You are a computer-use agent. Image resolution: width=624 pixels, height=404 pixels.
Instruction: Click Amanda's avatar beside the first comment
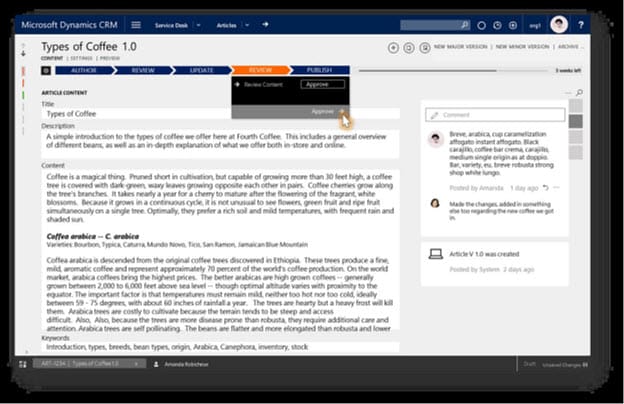(435, 139)
